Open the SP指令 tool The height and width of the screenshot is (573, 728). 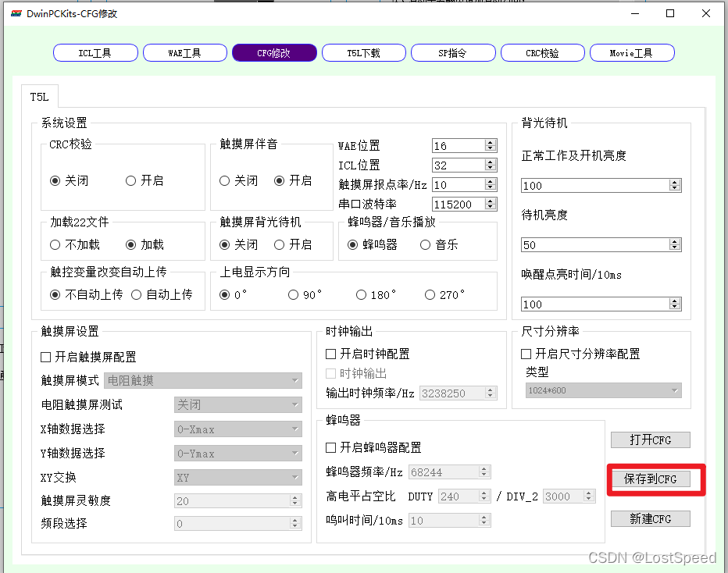(453, 52)
